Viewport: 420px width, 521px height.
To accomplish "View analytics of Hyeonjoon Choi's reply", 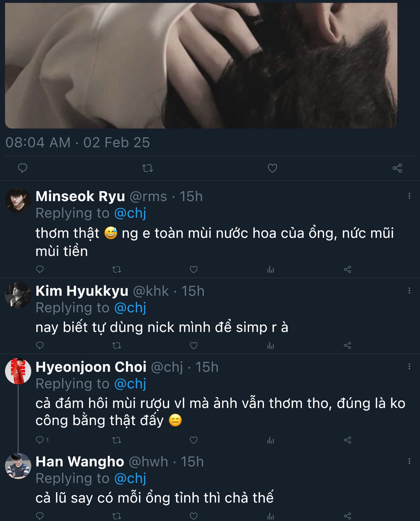I will [270, 440].
